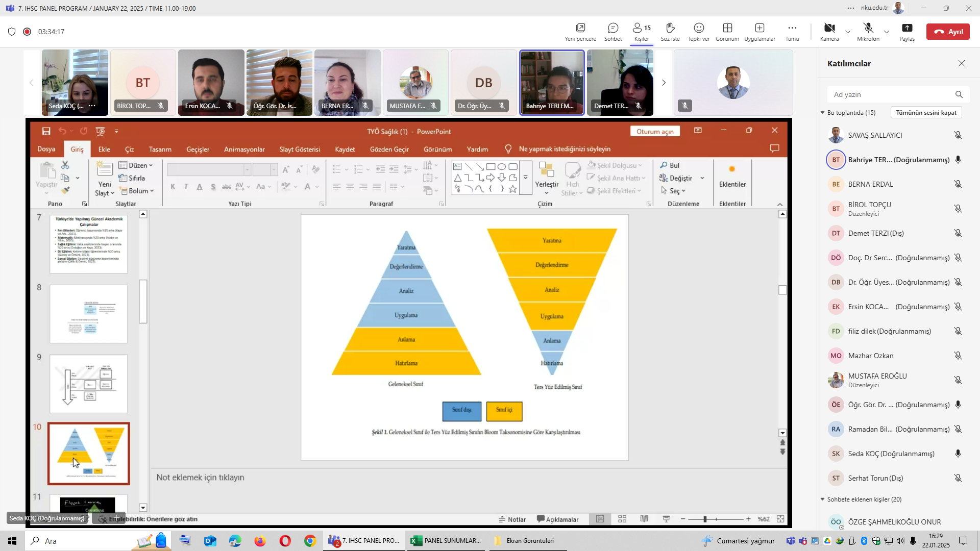Click PowerPoint undo icon
The height and width of the screenshot is (551, 980).
click(x=62, y=131)
